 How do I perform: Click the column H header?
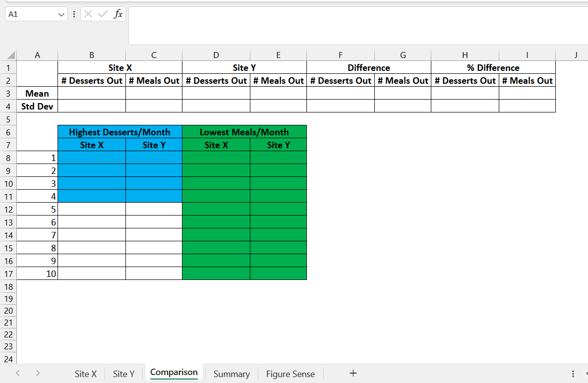click(465, 55)
